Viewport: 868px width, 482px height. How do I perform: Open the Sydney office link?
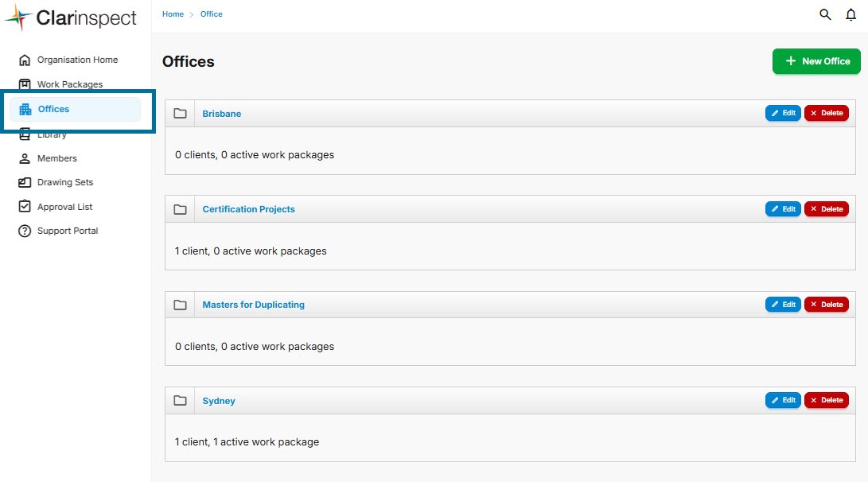(x=219, y=401)
